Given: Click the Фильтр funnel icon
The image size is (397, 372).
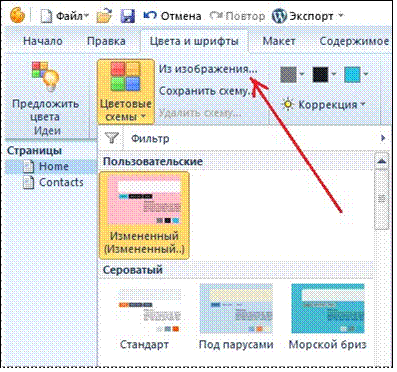Looking at the screenshot, I should [112, 138].
